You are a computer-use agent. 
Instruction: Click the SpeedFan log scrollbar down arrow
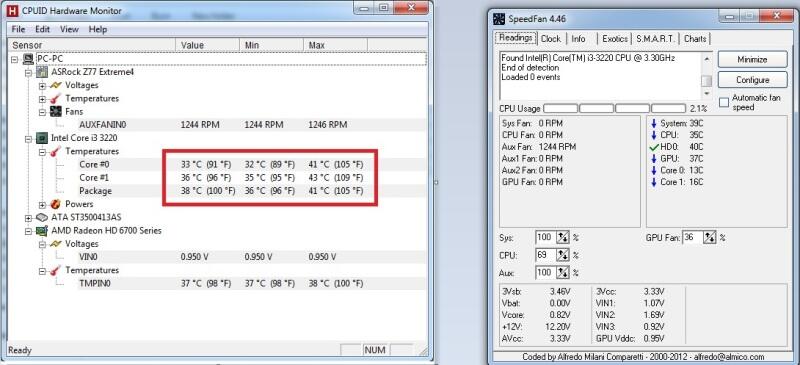[707, 94]
